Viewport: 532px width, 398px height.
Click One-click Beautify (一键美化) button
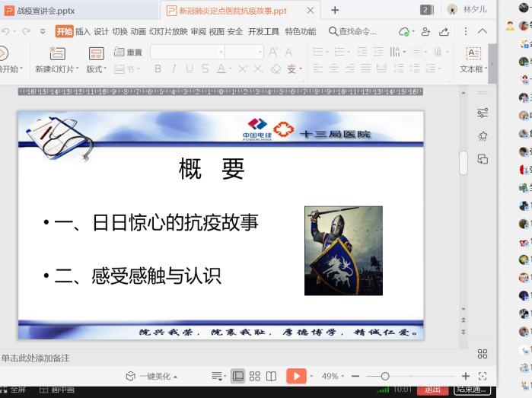click(x=152, y=376)
